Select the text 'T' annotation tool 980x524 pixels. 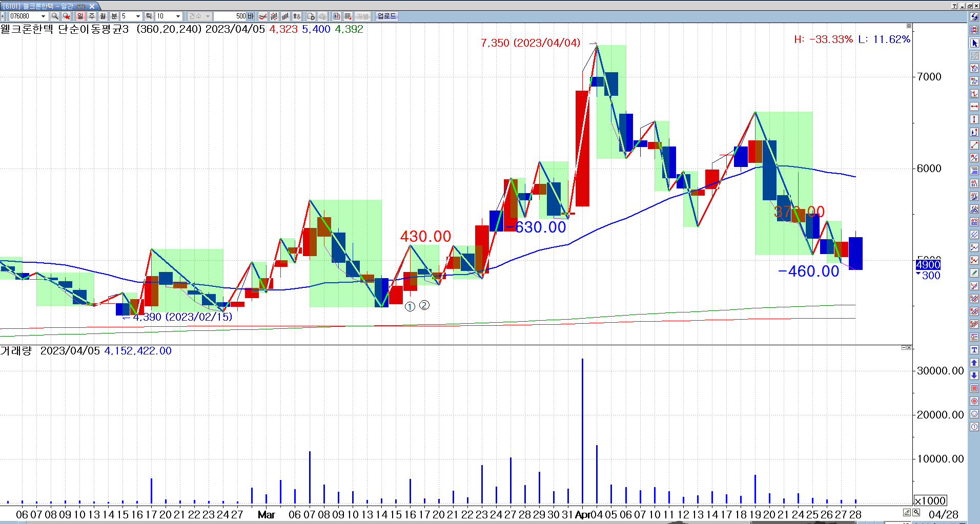(x=974, y=350)
